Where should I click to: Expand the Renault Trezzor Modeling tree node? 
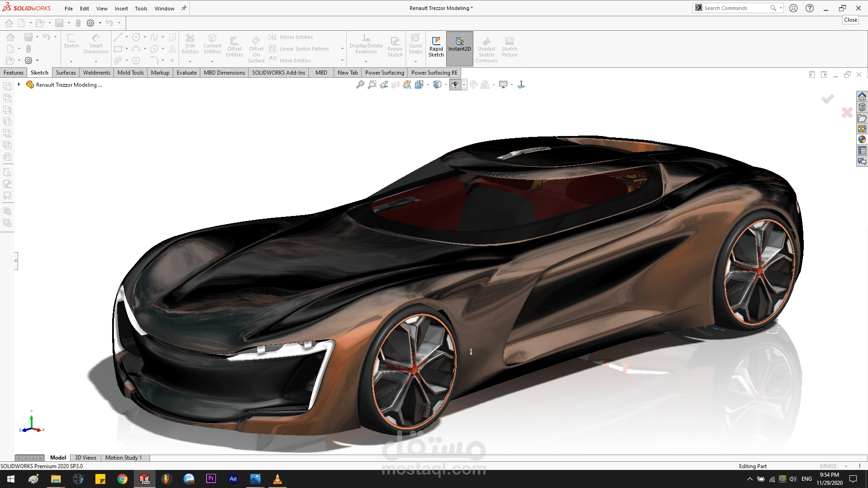click(x=19, y=84)
